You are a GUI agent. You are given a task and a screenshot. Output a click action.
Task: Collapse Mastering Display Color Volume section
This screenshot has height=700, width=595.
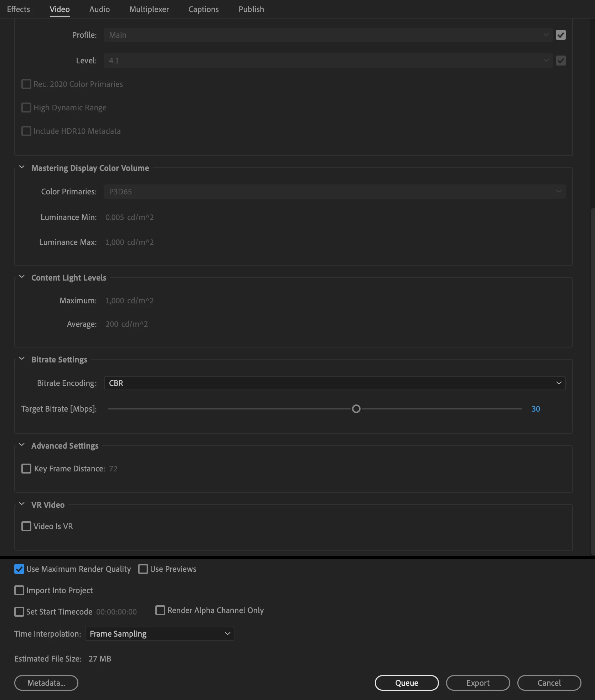coord(22,167)
